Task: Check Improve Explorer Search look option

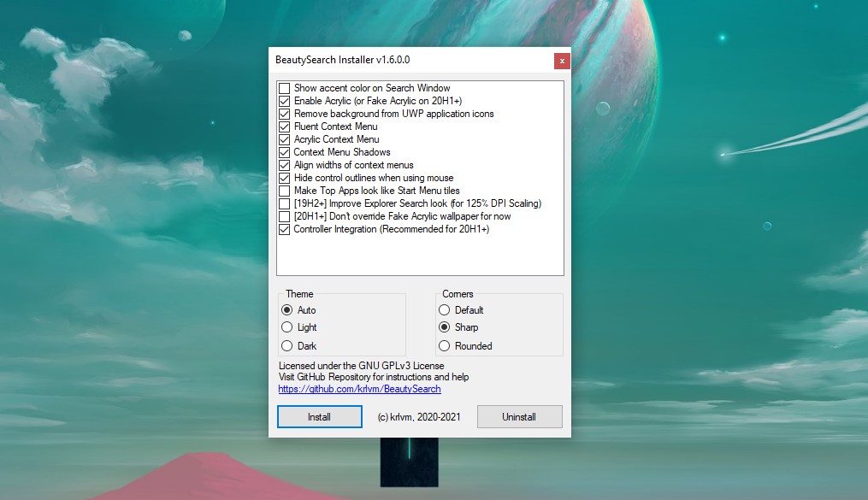Action: [285, 203]
